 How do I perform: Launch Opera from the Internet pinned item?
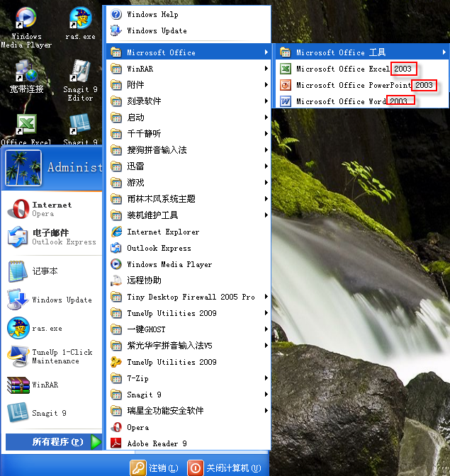click(x=52, y=209)
